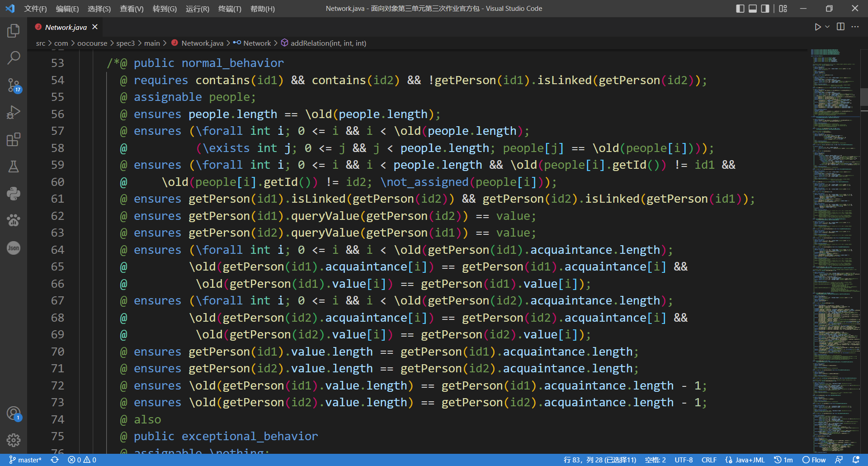Click line number 61 in gutter
Screen dimensions: 868x466
pos(57,199)
